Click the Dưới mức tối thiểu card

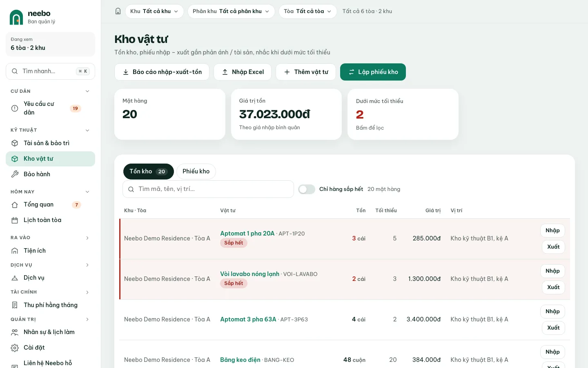coord(403,114)
